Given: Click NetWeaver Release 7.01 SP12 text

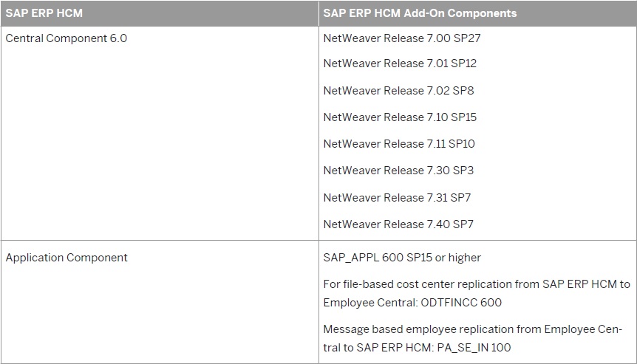Looking at the screenshot, I should (x=400, y=63).
